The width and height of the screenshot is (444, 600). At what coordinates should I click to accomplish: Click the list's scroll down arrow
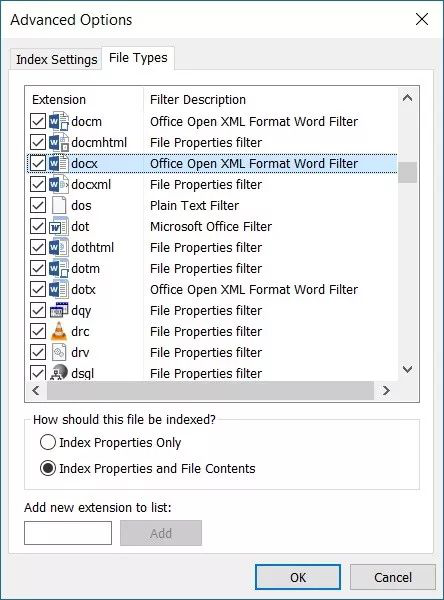pos(407,369)
